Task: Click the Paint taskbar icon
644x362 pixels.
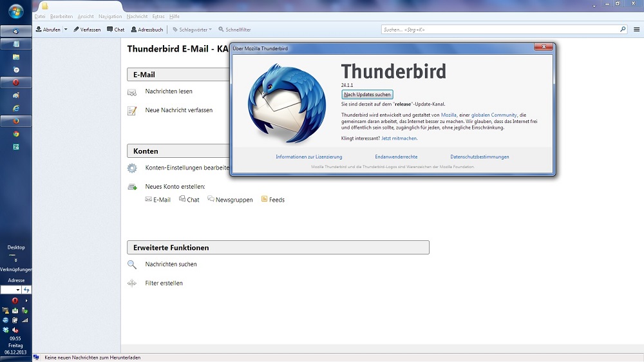Action: click(16, 95)
